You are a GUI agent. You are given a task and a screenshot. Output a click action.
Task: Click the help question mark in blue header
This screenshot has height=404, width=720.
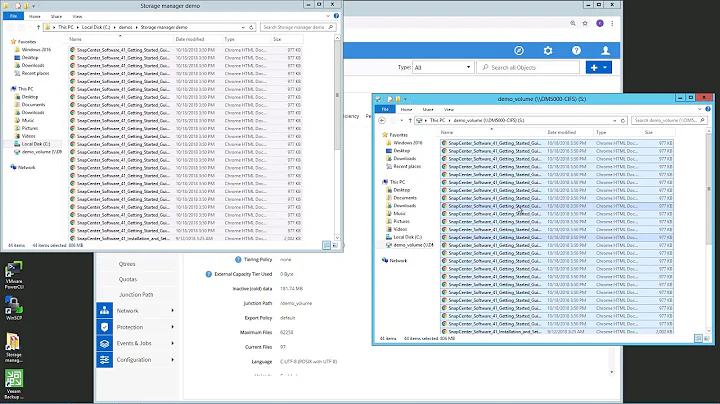576,50
